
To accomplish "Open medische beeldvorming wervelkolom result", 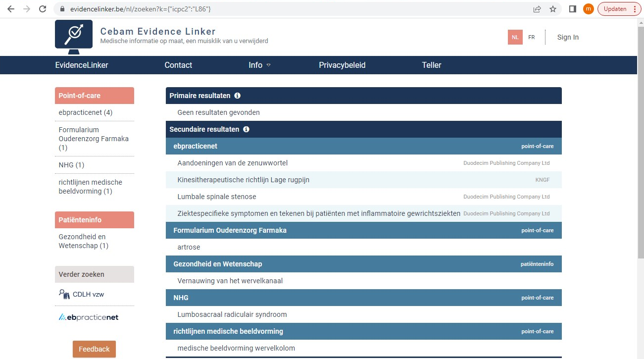I will point(236,348).
